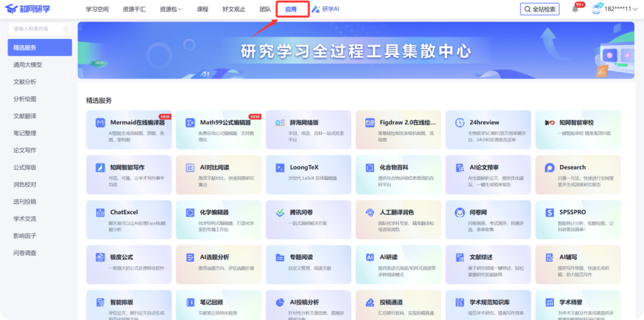Click the Desearch app icon
Screen dimensions: 644x320
pyautogui.click(x=549, y=168)
